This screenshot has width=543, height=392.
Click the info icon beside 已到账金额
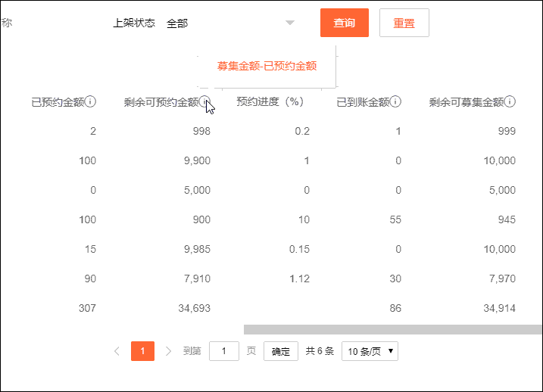click(x=395, y=101)
